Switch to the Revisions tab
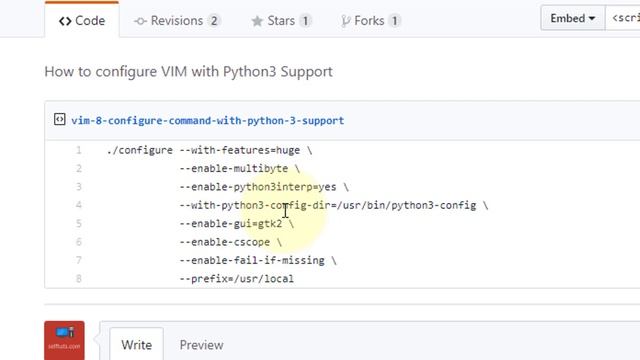This screenshot has width=640, height=360. click(x=177, y=20)
